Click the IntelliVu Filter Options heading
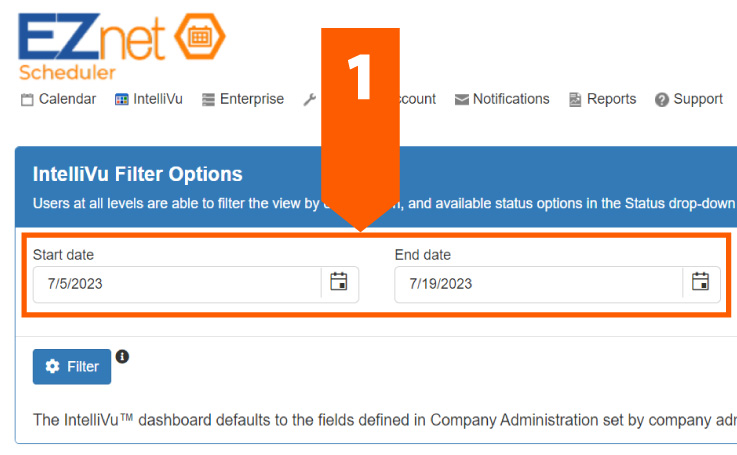The height and width of the screenshot is (455, 737). click(x=138, y=174)
